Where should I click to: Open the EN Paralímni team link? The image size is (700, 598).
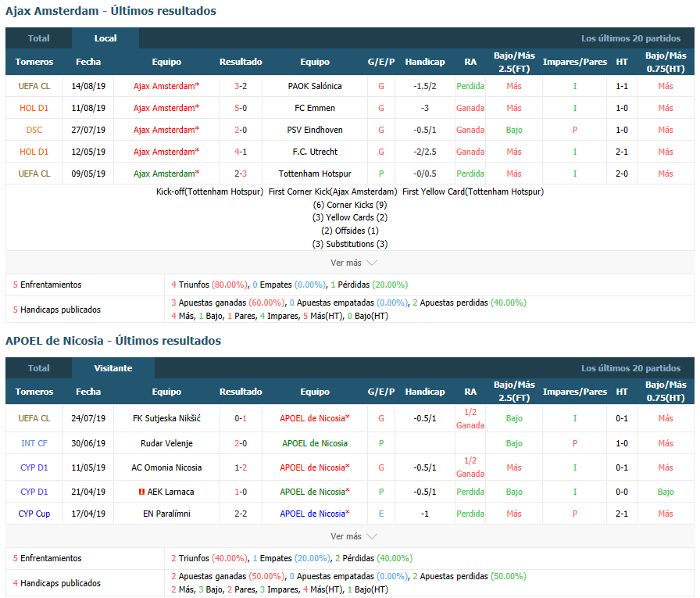point(166,514)
